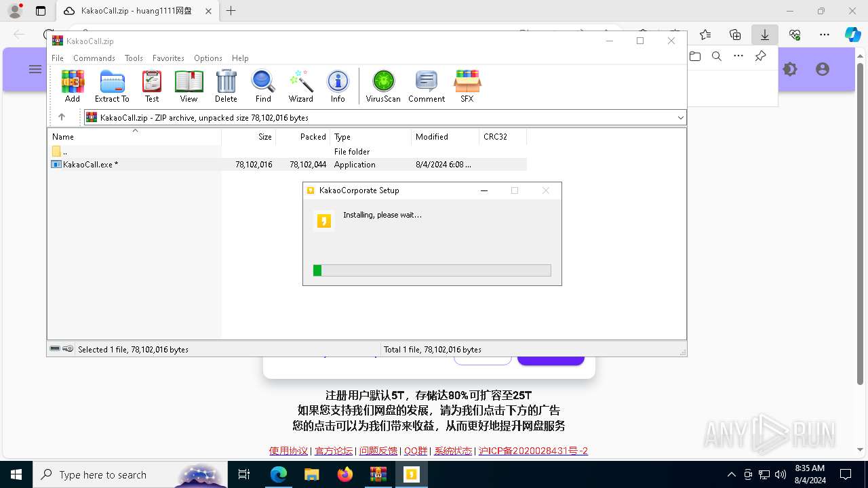Open the 沪ICP备2020028431号-2 link
This screenshot has height=488, width=868.
click(533, 451)
